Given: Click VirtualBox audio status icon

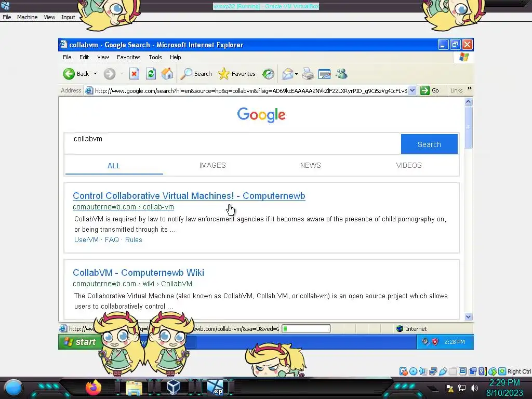Looking at the screenshot, I should coord(423,371).
